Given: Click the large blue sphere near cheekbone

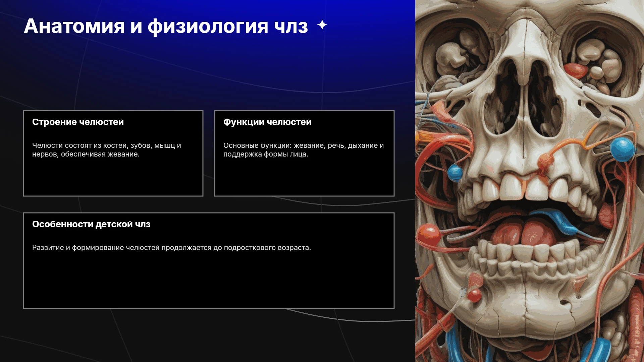Looking at the screenshot, I should [622, 149].
